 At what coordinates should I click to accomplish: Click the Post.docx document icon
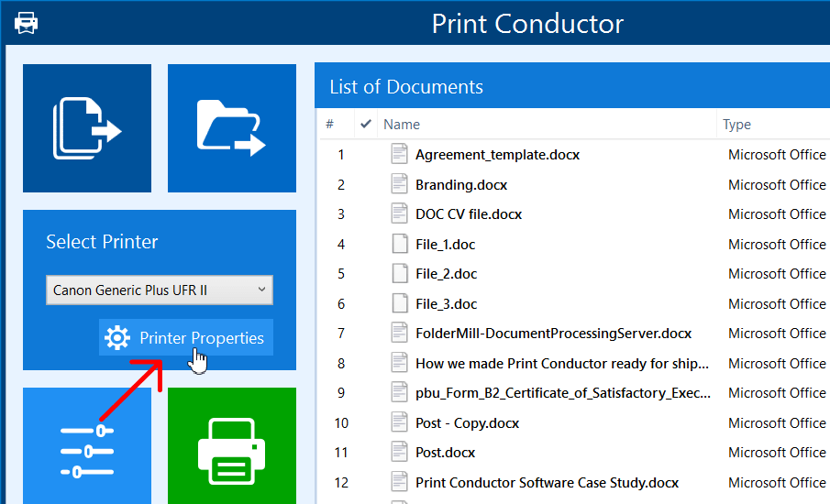click(x=399, y=453)
